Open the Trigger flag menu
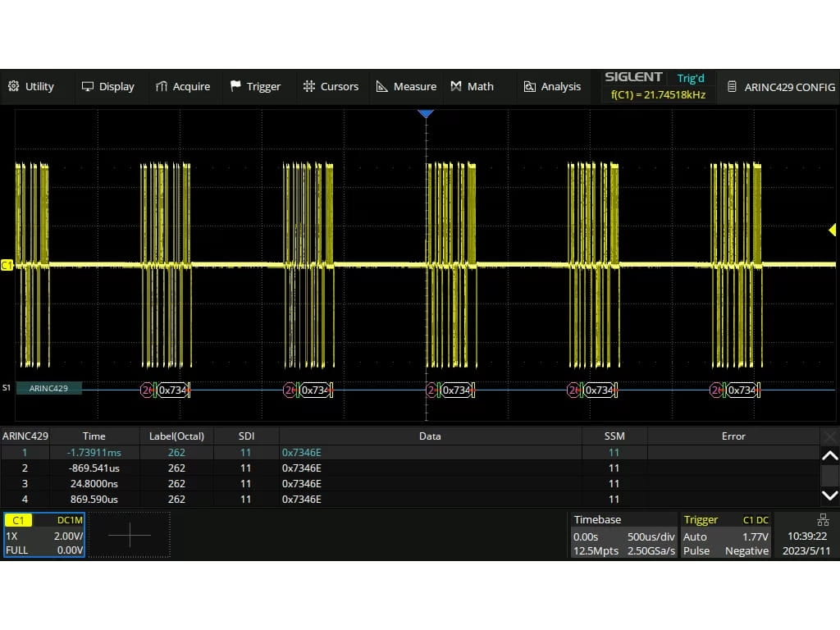 (x=255, y=86)
